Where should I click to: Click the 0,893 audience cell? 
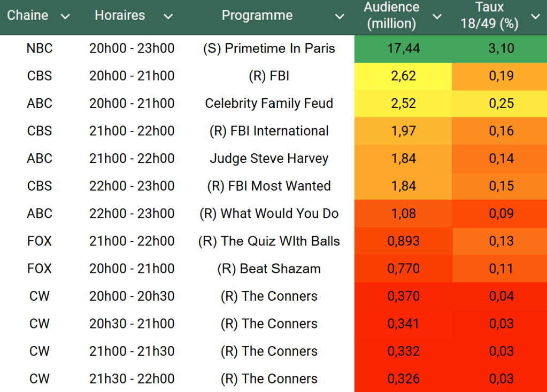tap(403, 241)
